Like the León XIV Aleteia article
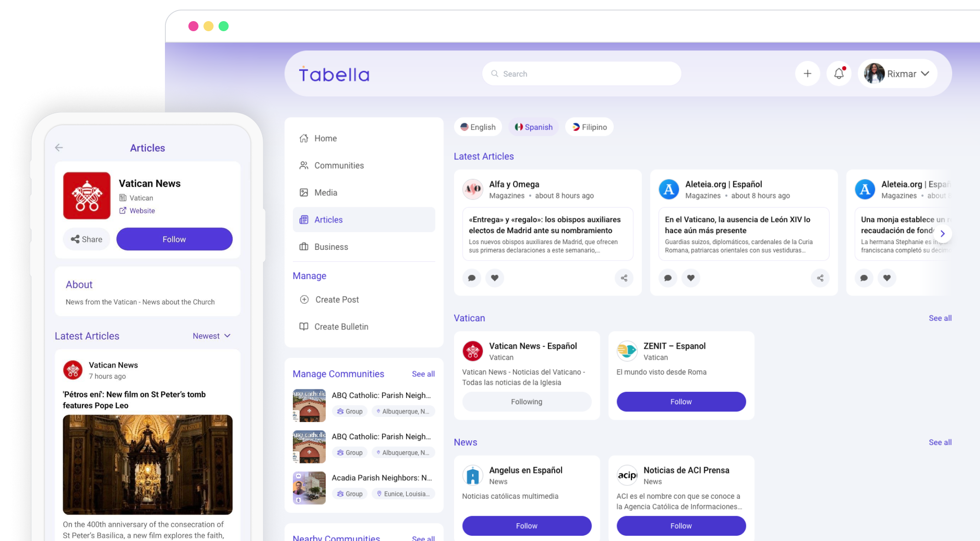 click(690, 278)
